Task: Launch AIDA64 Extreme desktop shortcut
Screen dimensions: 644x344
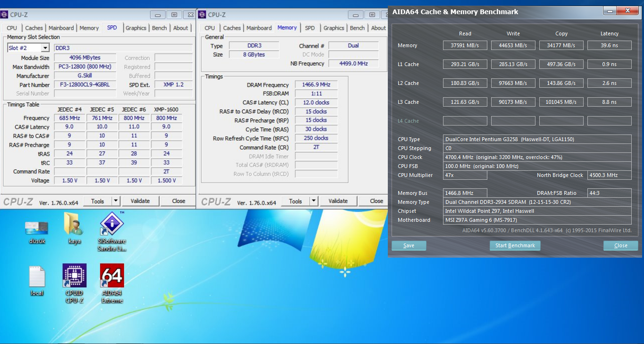Action: pyautogui.click(x=112, y=284)
